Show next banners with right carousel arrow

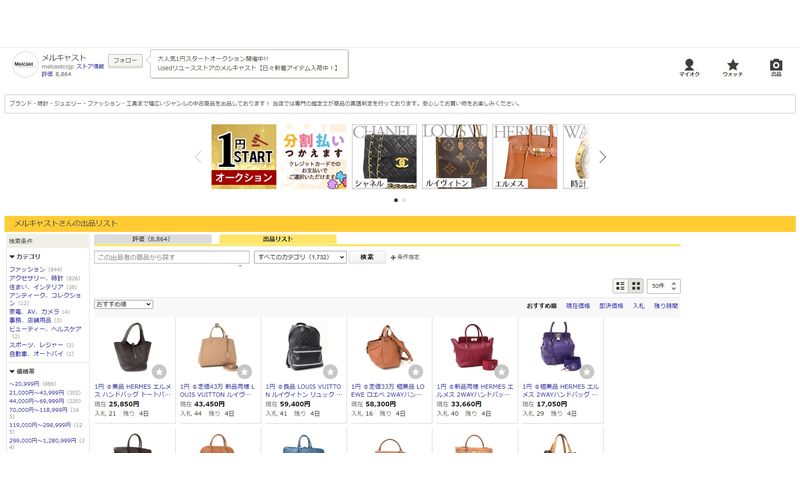603,157
